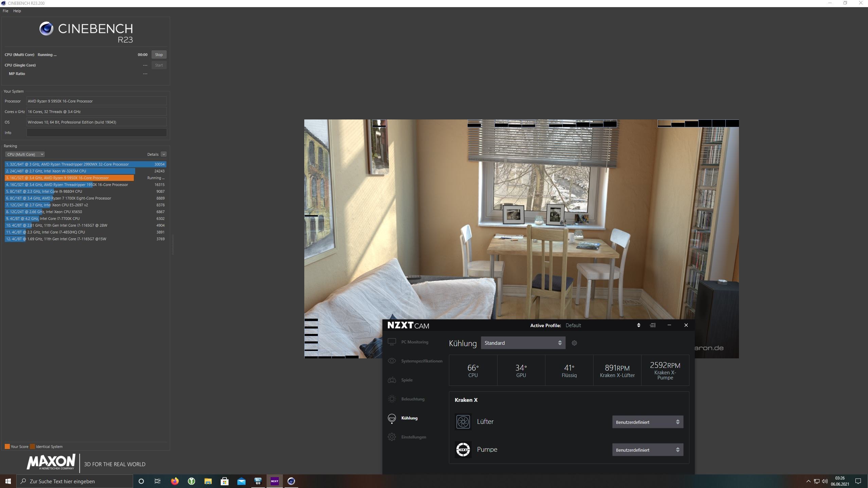This screenshot has height=488, width=868.
Task: Open Active Profile Default selector
Action: click(x=639, y=325)
